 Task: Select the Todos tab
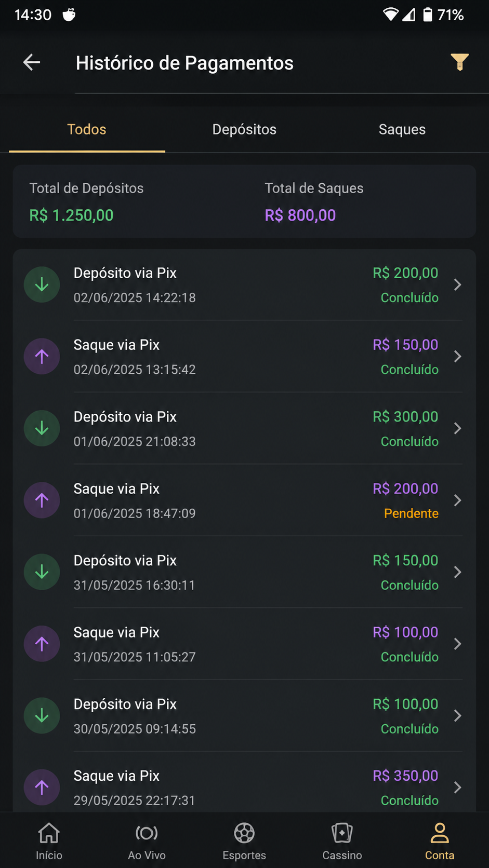pyautogui.click(x=87, y=129)
